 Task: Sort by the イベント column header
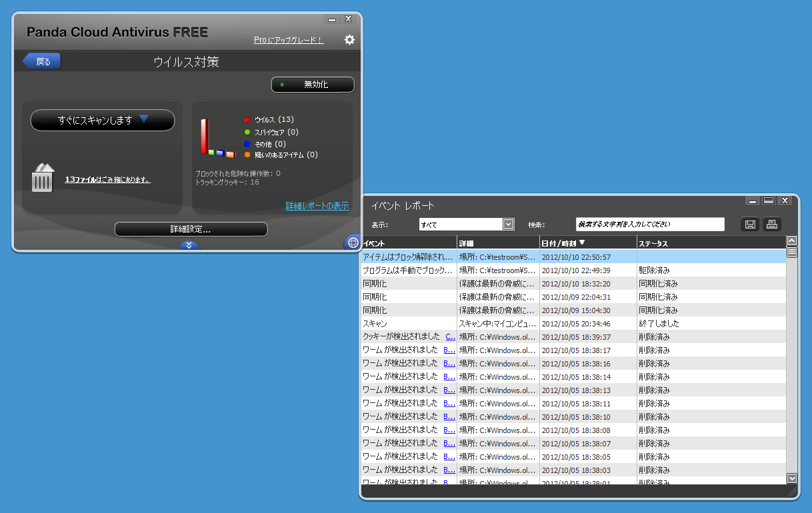[x=409, y=243]
